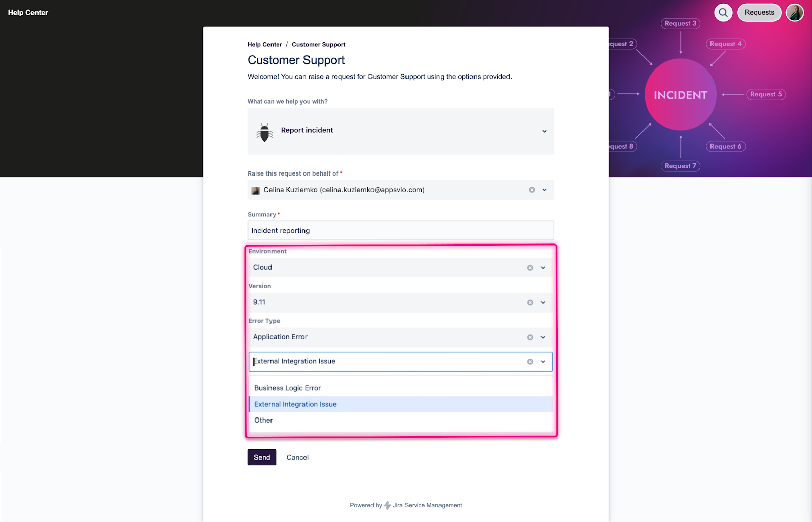The image size is (812, 522).
Task: Open the Version dropdown
Action: [543, 302]
